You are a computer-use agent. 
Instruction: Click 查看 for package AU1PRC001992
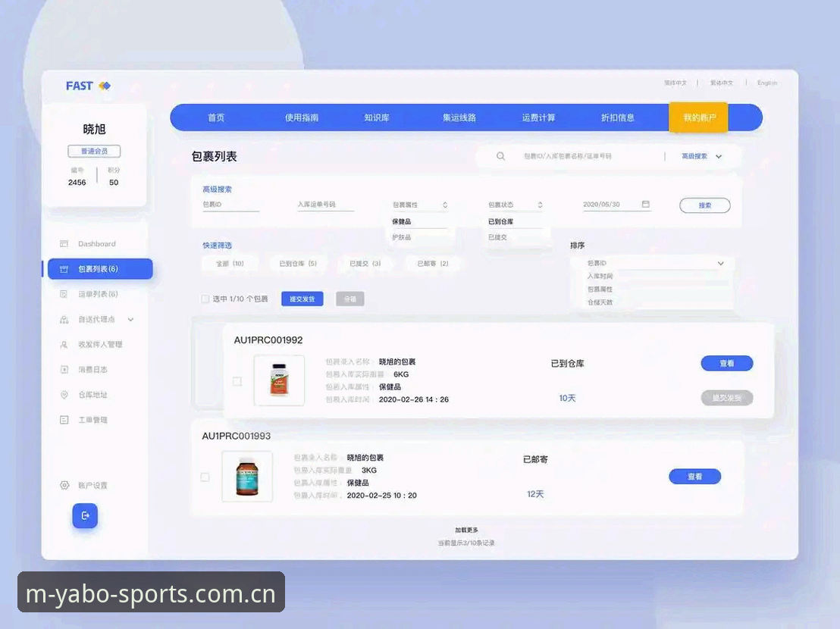tap(727, 364)
